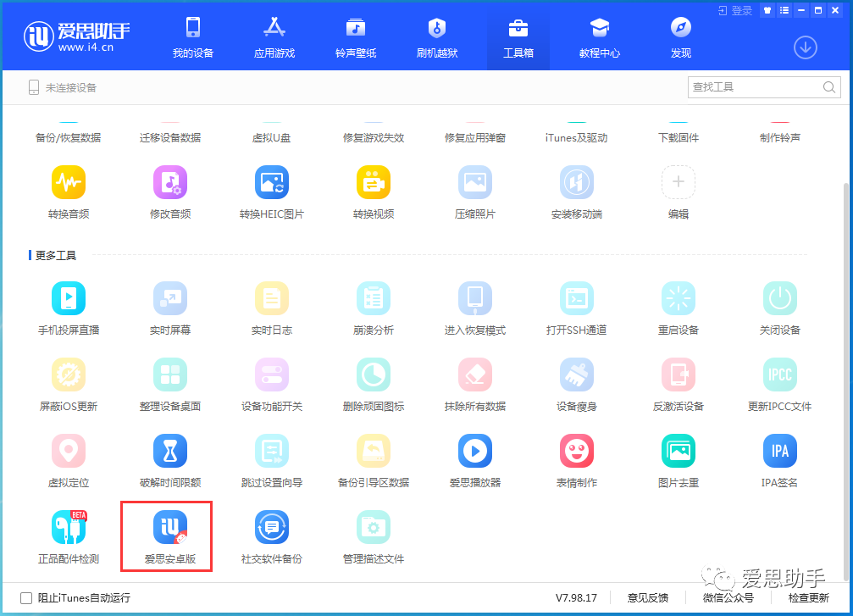Open 管理描述文件 profile manager
Image resolution: width=853 pixels, height=616 pixels.
tap(374, 527)
